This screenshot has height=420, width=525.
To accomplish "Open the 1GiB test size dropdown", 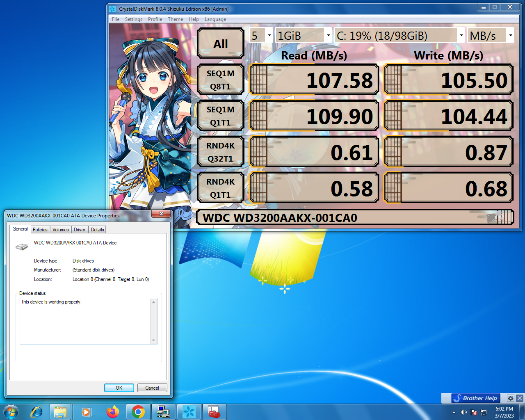I will (304, 35).
